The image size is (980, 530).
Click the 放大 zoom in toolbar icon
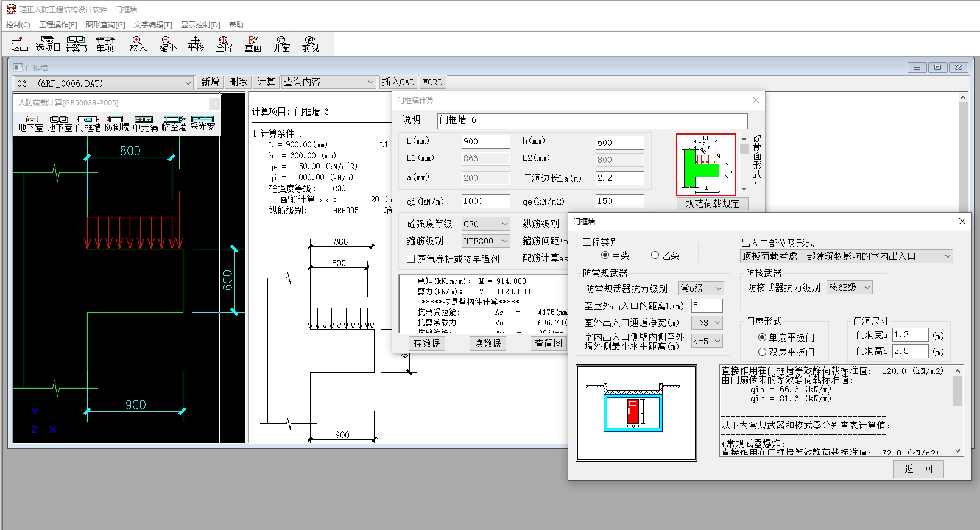(x=138, y=43)
